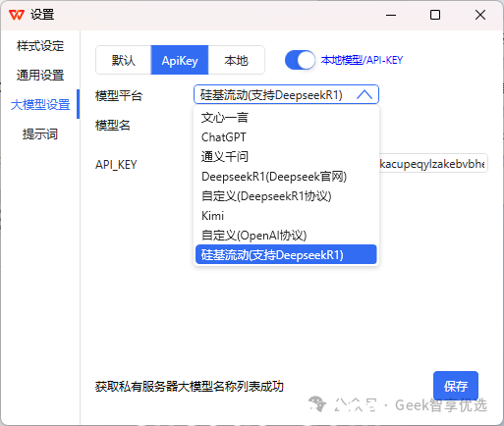The height and width of the screenshot is (426, 504).
Task: Minimize the 设置 window
Action: pos(391,15)
